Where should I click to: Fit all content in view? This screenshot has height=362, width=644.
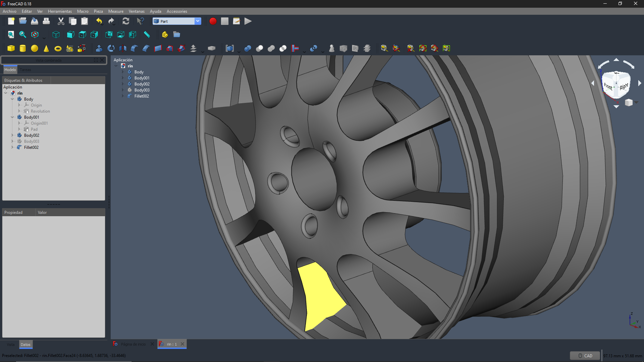tap(11, 35)
